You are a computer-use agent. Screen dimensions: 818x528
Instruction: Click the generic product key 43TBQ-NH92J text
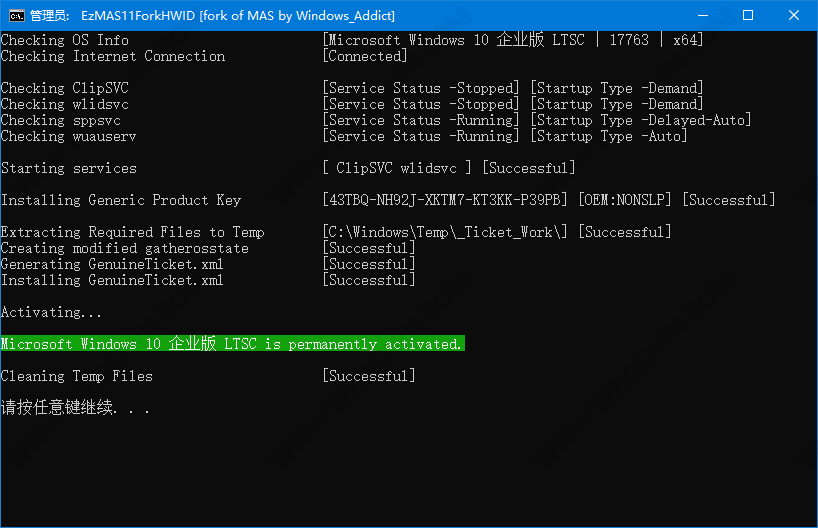(x=445, y=200)
